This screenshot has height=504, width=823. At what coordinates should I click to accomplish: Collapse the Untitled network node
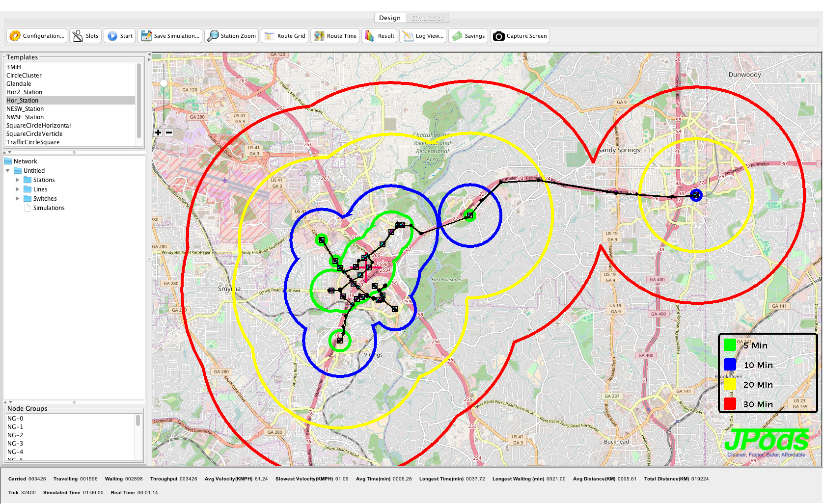(x=8, y=171)
